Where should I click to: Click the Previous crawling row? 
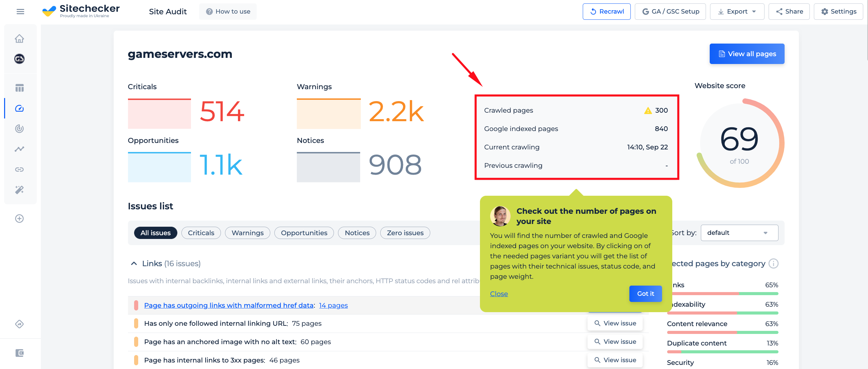point(576,165)
